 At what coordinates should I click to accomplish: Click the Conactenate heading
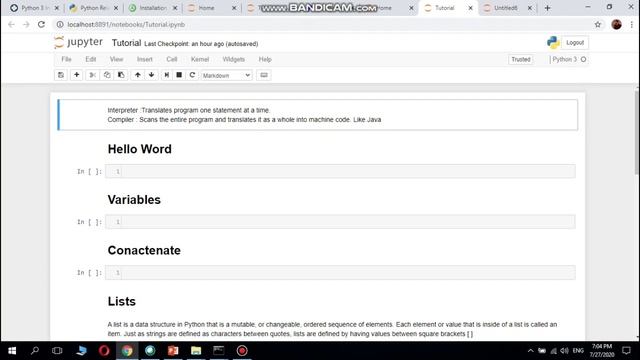tap(144, 250)
